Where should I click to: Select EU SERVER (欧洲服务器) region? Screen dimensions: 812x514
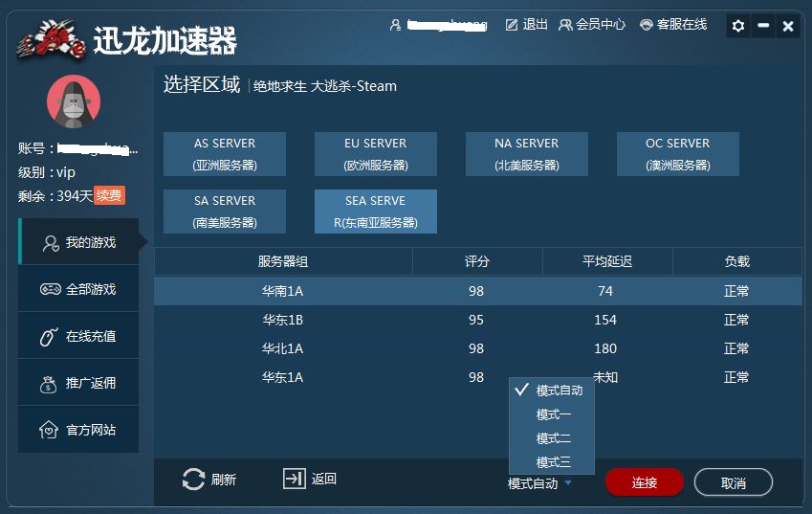coord(376,154)
